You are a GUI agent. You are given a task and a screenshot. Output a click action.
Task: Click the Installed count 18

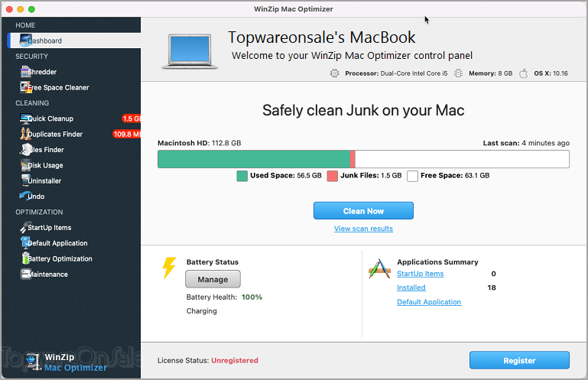492,287
